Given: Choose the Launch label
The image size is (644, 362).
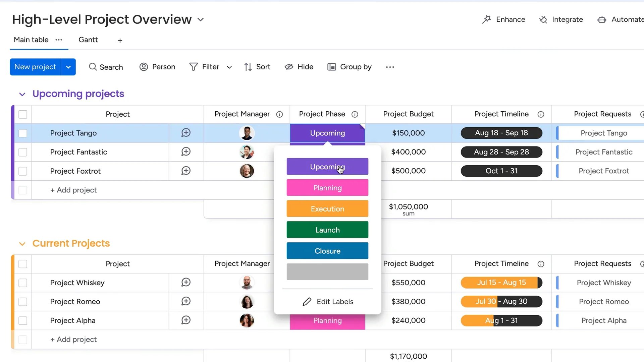Looking at the screenshot, I should (x=327, y=230).
